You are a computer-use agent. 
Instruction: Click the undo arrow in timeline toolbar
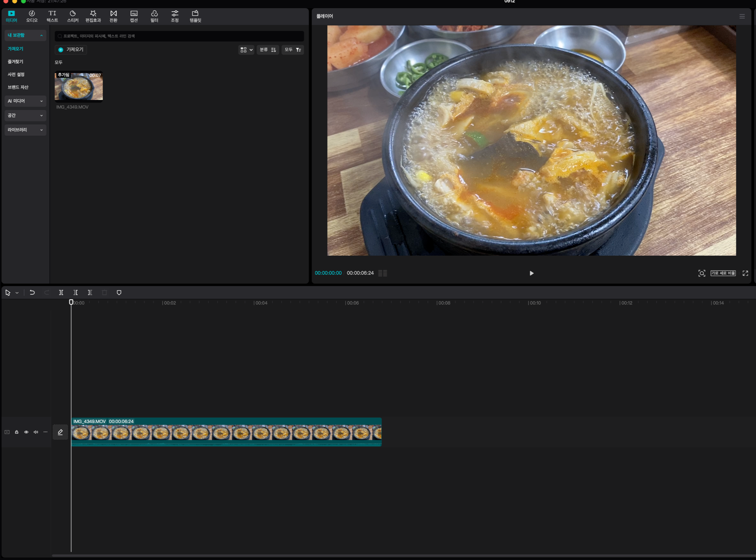coord(32,292)
